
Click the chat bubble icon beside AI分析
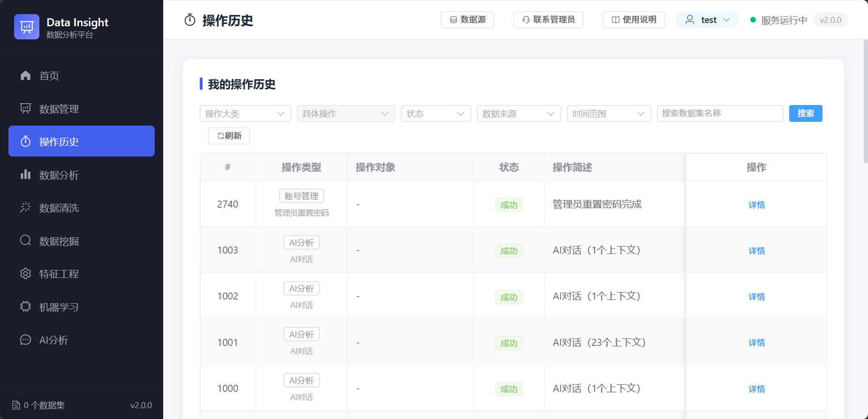pyautogui.click(x=26, y=340)
